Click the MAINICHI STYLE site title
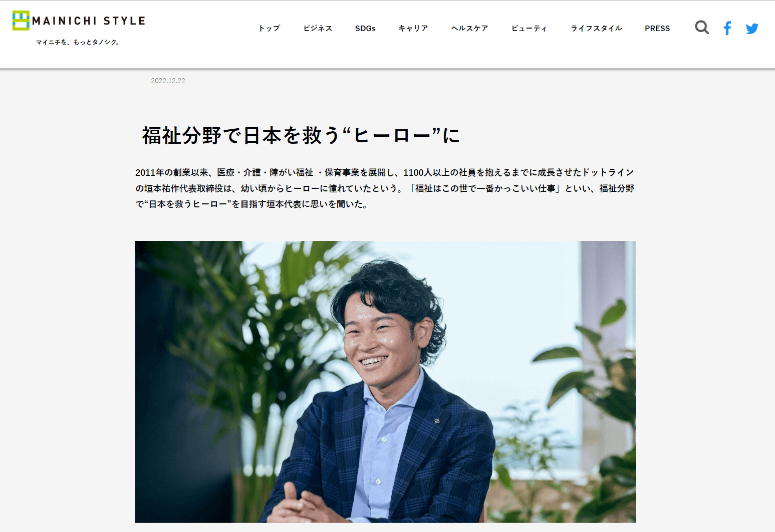Screen dimensions: 775x532 [89, 21]
